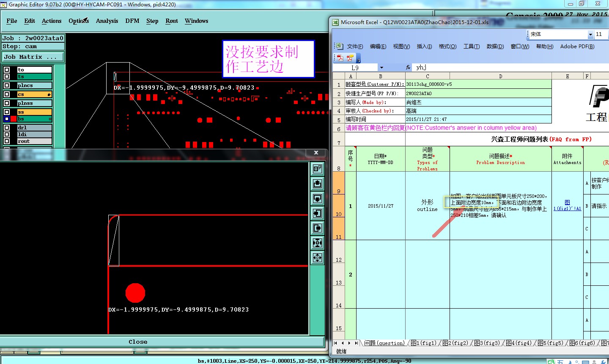Switch to 图3(fig3) sheet tab
Image resolution: width=609 pixels, height=364 pixels.
tap(487, 343)
